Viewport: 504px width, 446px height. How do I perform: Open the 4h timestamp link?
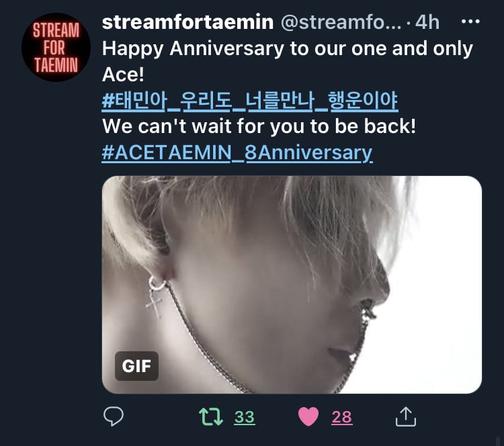click(427, 22)
